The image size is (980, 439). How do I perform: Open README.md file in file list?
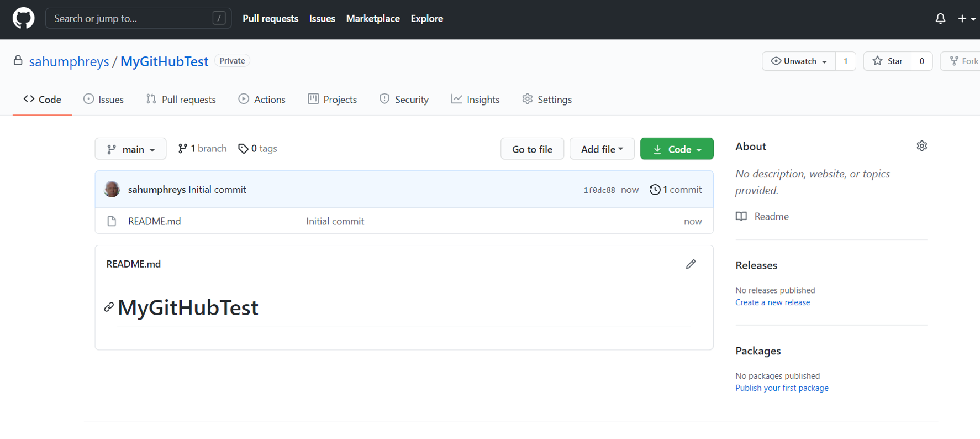154,221
